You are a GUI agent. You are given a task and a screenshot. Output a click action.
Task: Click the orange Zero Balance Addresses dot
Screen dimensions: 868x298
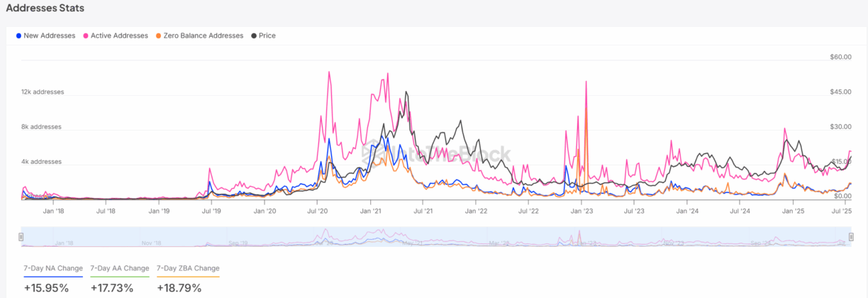point(159,35)
